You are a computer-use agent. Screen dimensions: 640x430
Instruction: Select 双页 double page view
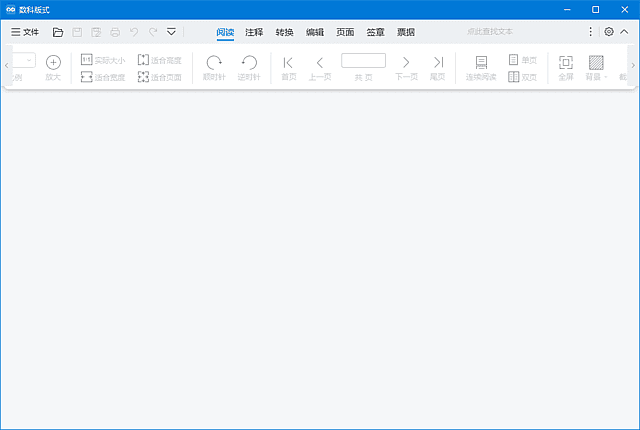[x=522, y=76]
